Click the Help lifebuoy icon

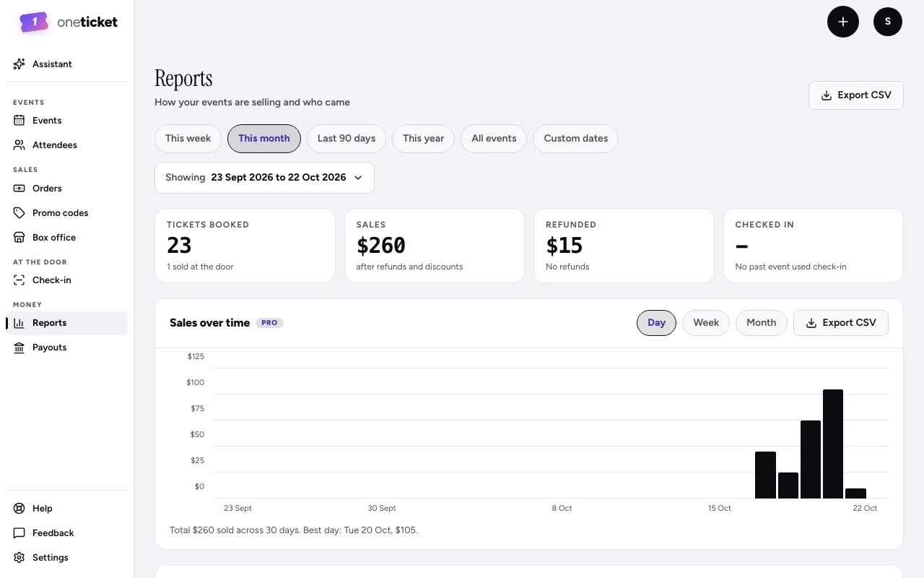(19, 509)
